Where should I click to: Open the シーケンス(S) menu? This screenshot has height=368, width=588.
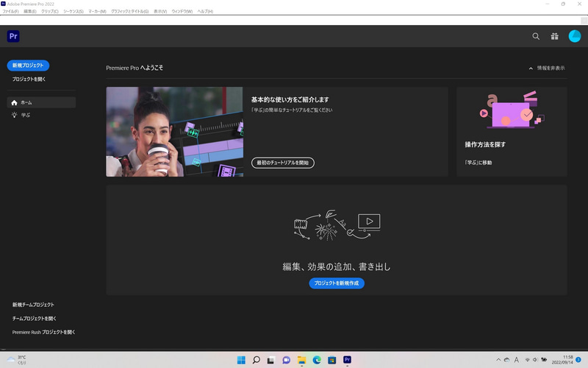(73, 11)
